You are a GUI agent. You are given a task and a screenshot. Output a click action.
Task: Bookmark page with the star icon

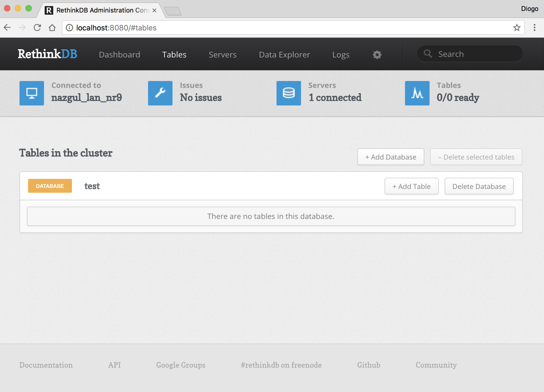coord(517,28)
